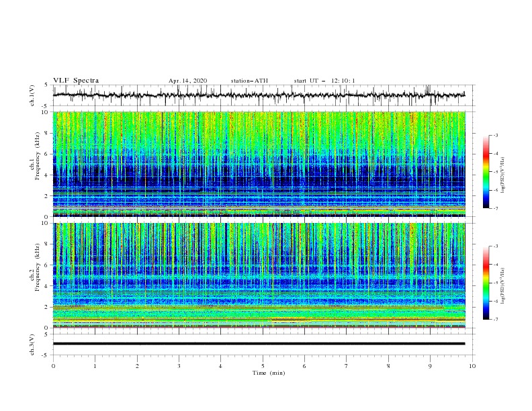
Task: Click time axis tick label "10"
Action: point(472,366)
